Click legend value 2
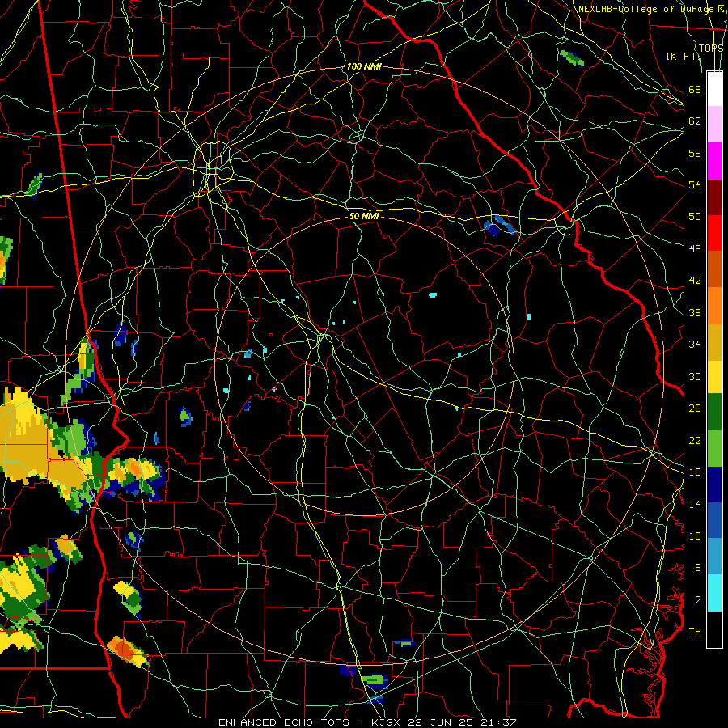The image size is (728, 728). tap(697, 600)
